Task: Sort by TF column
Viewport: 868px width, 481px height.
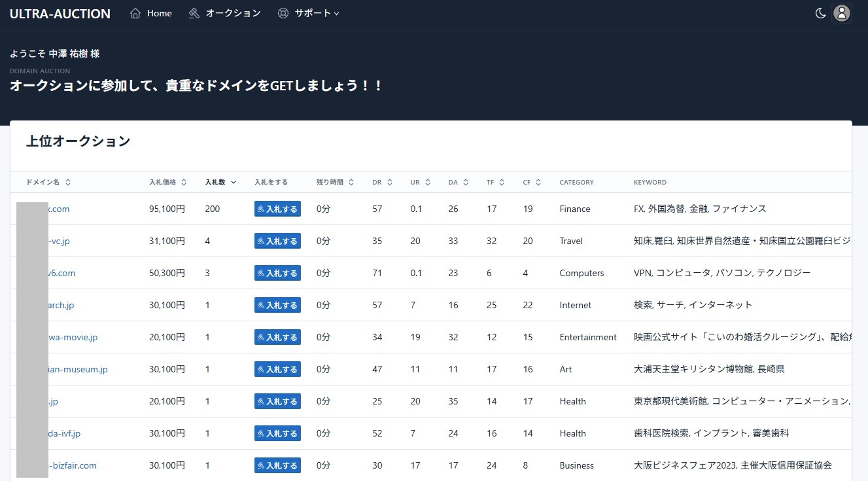Action: [x=496, y=183]
